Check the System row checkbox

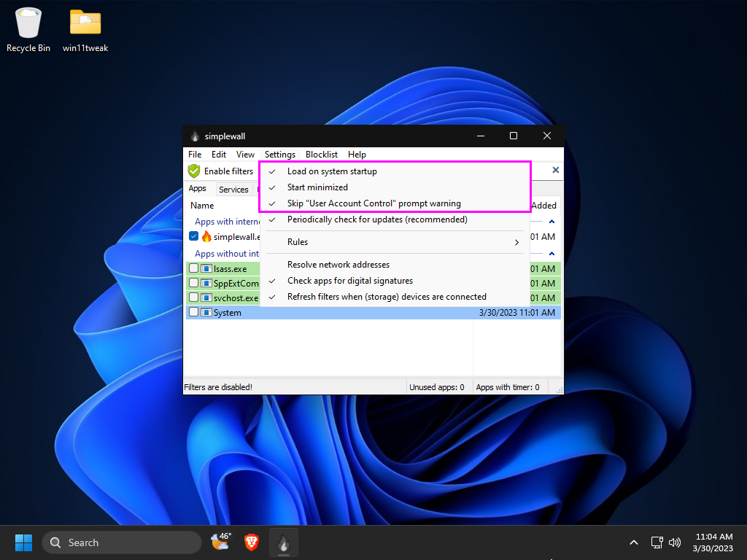pos(193,312)
